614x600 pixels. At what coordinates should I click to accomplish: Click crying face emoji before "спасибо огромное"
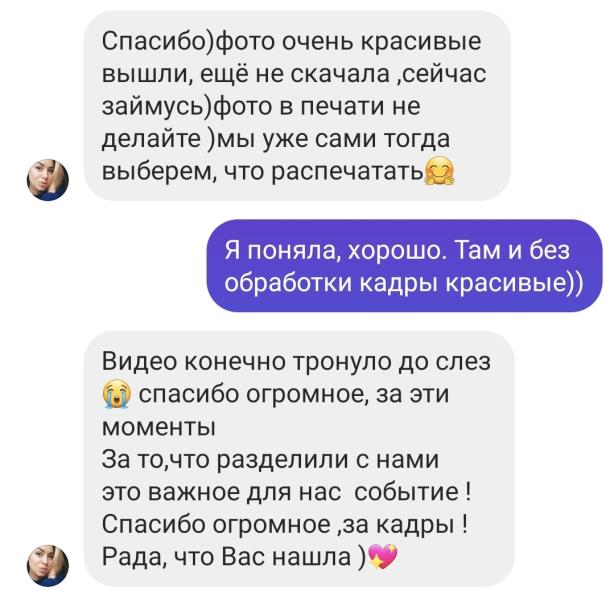(117, 394)
